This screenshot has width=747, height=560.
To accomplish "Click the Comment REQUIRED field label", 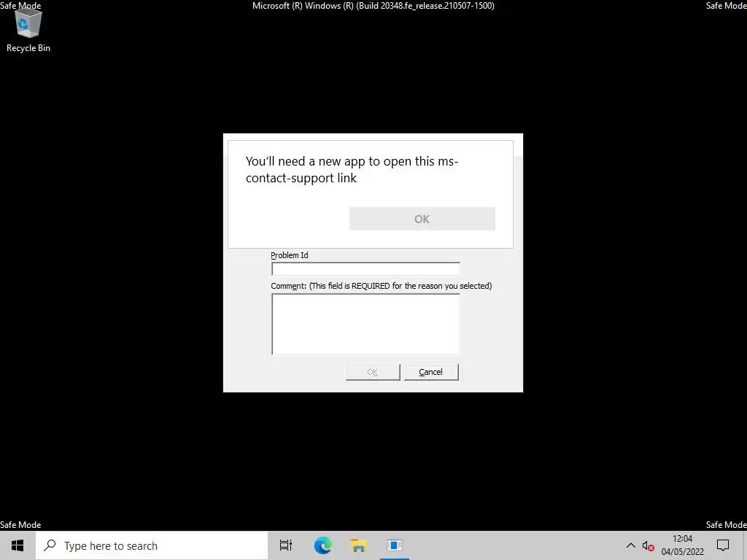I will (381, 286).
